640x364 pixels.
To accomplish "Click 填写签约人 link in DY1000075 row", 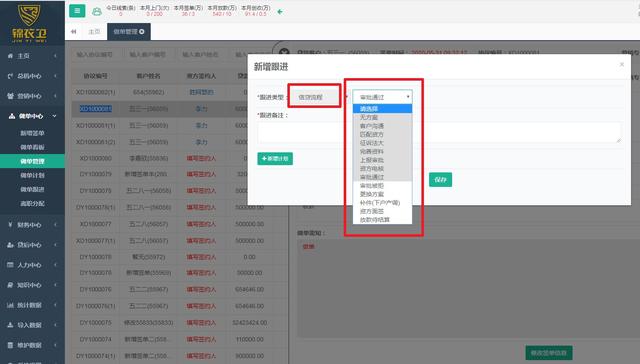I will pyautogui.click(x=201, y=322).
